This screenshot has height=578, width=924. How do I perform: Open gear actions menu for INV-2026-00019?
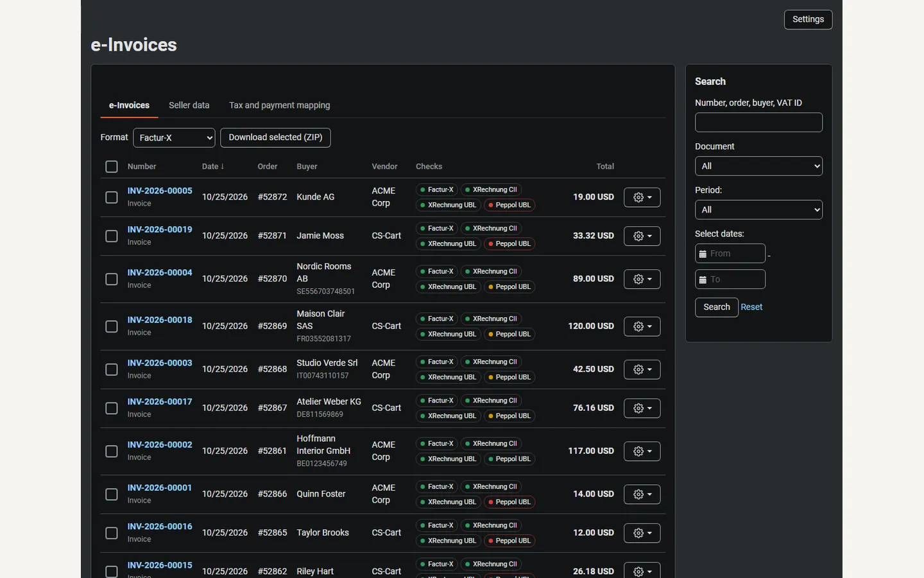(642, 236)
